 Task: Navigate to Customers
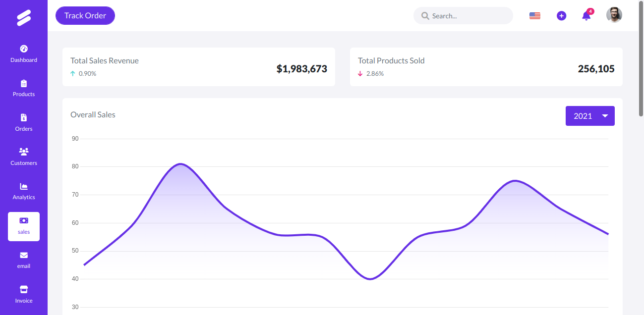[24, 157]
